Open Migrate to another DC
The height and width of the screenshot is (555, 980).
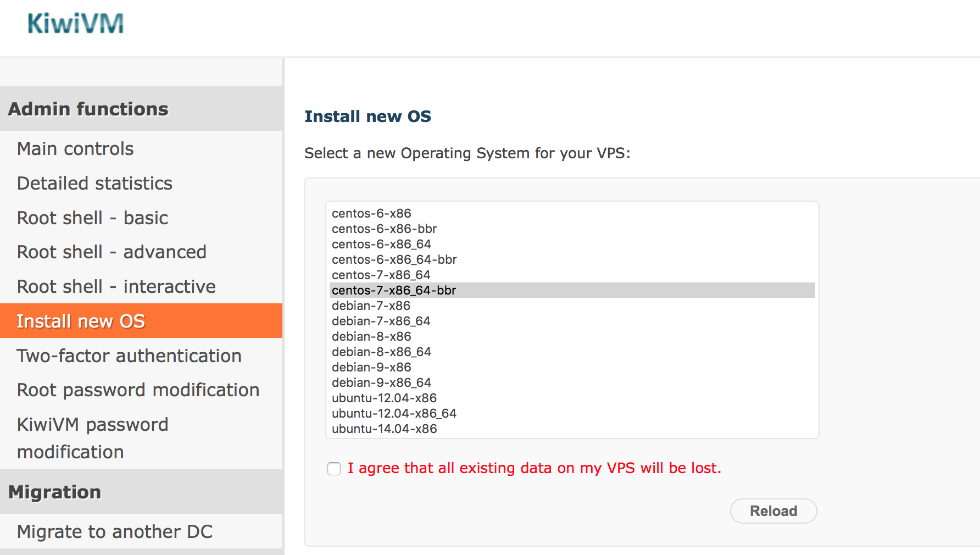click(115, 532)
